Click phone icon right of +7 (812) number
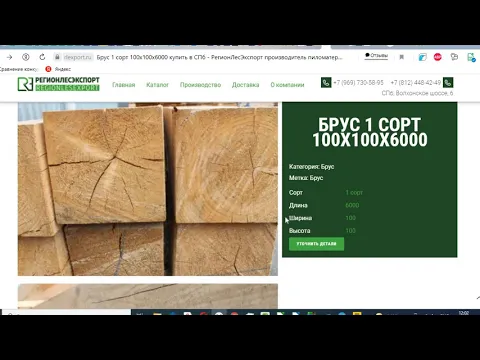The image size is (480, 360). 448,82
